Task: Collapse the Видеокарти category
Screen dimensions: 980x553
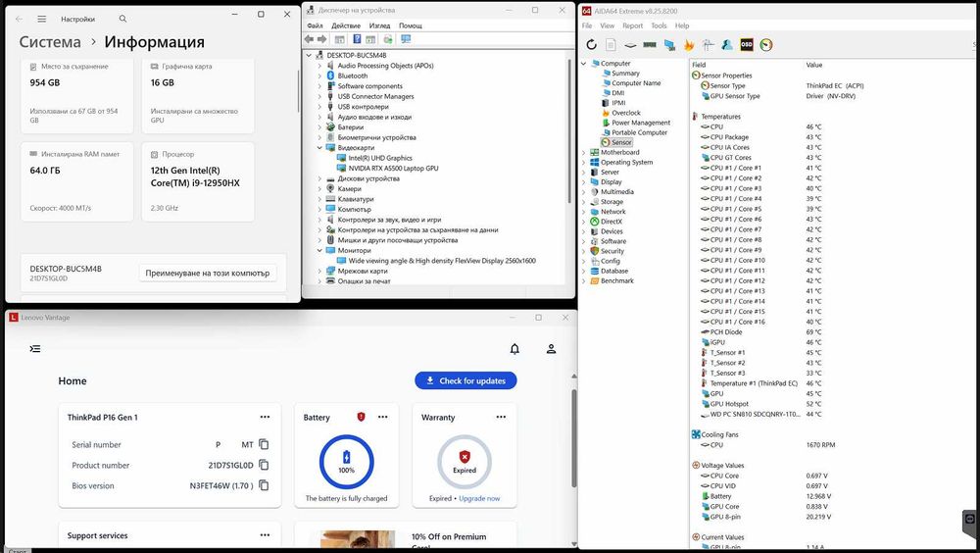Action: [320, 148]
